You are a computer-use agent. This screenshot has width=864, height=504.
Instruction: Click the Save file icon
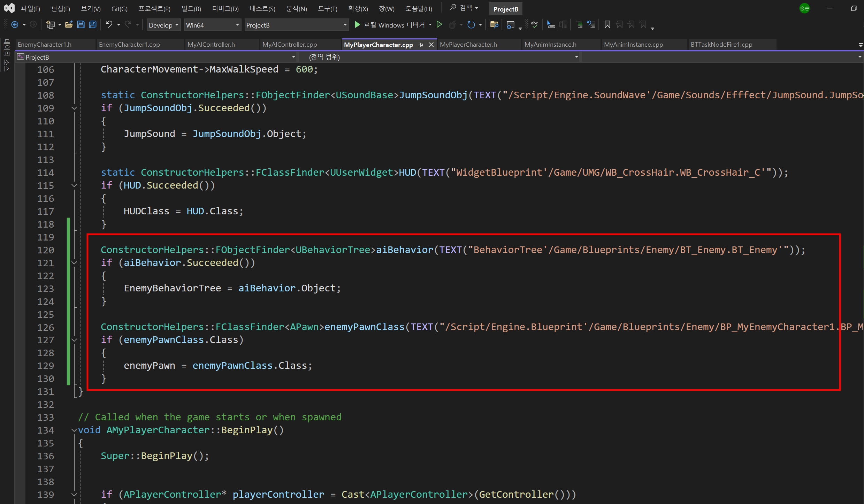[81, 25]
